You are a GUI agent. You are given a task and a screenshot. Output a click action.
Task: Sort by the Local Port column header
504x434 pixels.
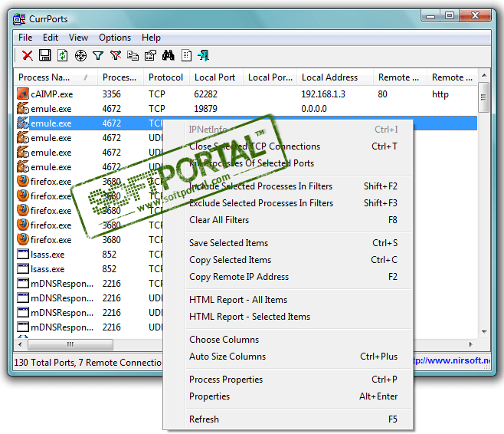pyautogui.click(x=216, y=77)
